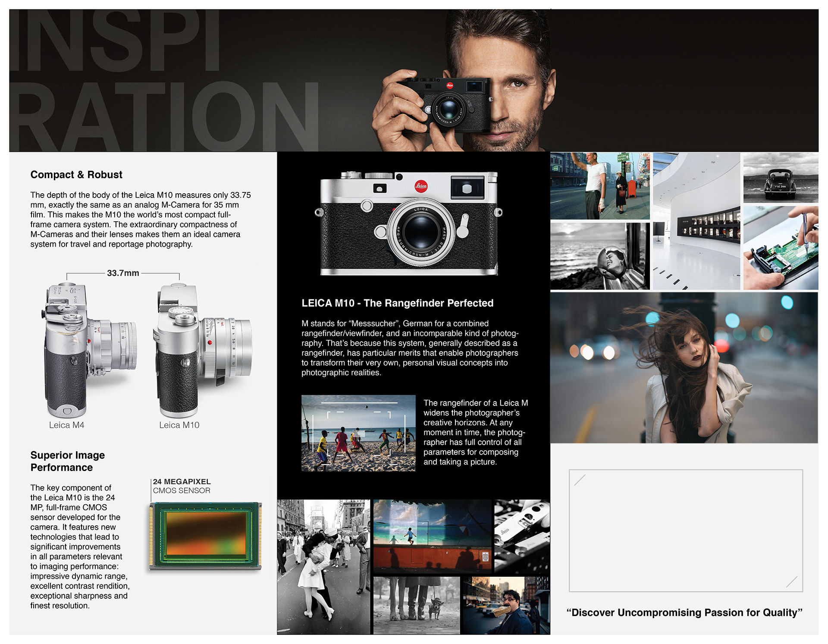
Task: Click the lens of the black camera held by the man
Action: click(x=448, y=109)
